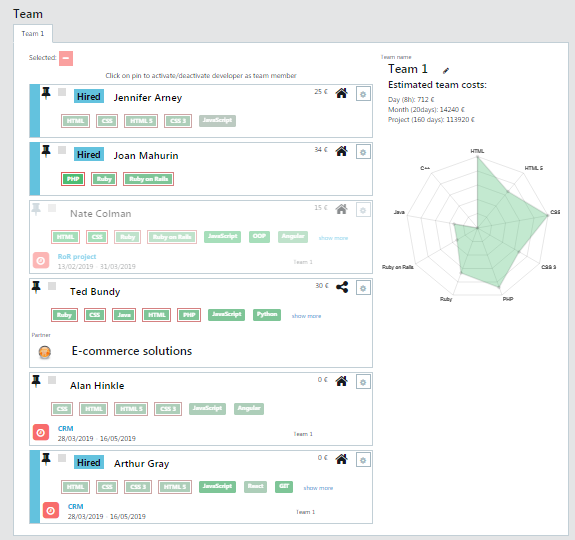Click Jennifer Arney's JavaScript skill tag
The width and height of the screenshot is (575, 540).
(x=217, y=121)
